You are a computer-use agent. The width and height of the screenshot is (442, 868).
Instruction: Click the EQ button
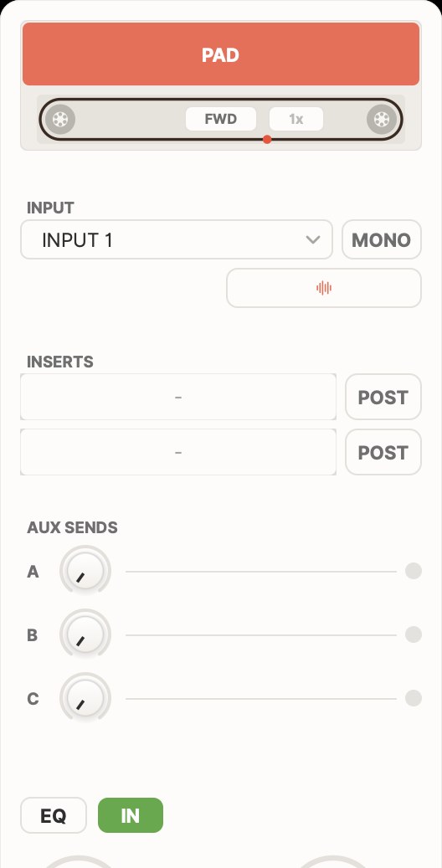click(x=54, y=815)
